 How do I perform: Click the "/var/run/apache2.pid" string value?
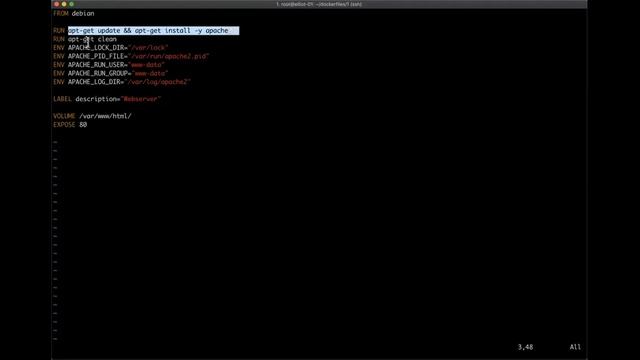pyautogui.click(x=169, y=56)
